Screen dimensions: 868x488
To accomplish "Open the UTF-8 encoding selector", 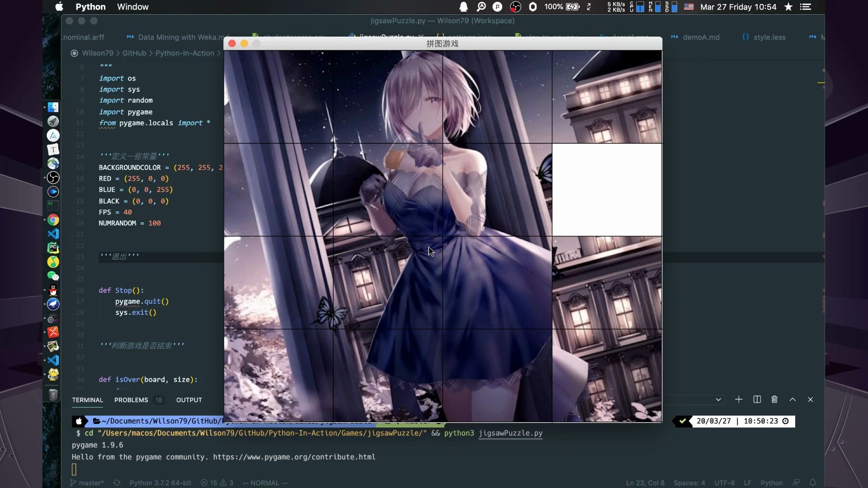I will 724,483.
